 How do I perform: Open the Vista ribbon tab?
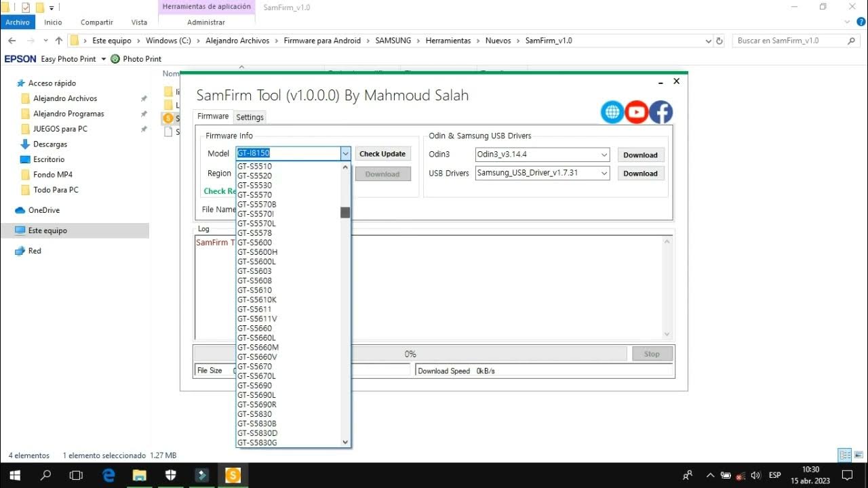click(139, 22)
